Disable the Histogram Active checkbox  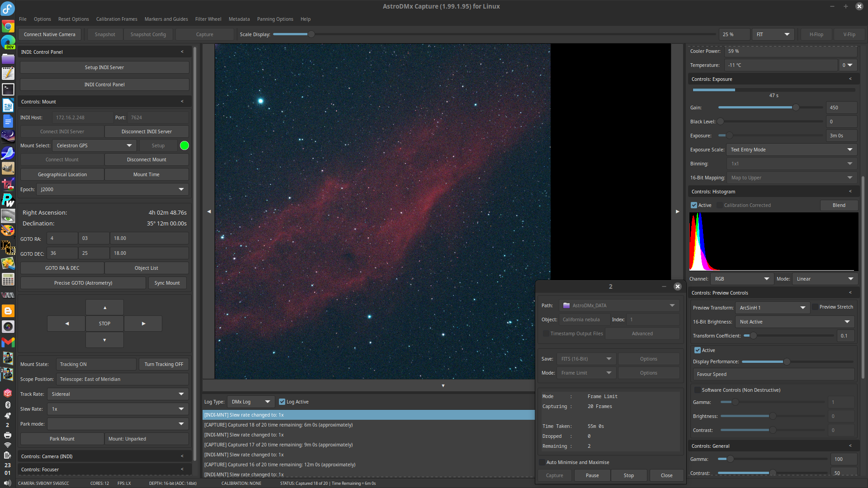point(694,205)
